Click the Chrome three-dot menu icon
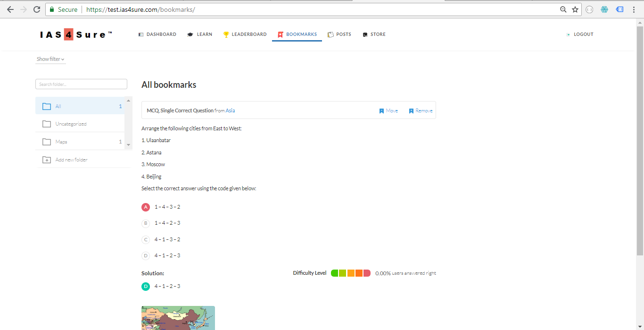 [634, 9]
